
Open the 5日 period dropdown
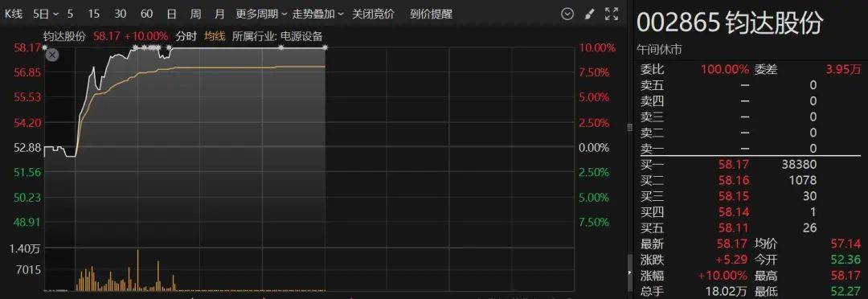click(x=43, y=14)
